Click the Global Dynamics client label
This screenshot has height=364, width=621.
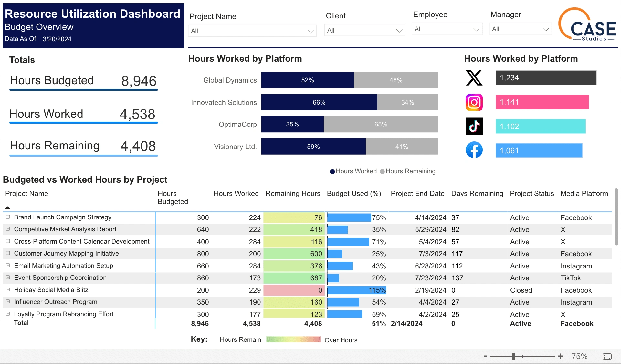pyautogui.click(x=230, y=80)
